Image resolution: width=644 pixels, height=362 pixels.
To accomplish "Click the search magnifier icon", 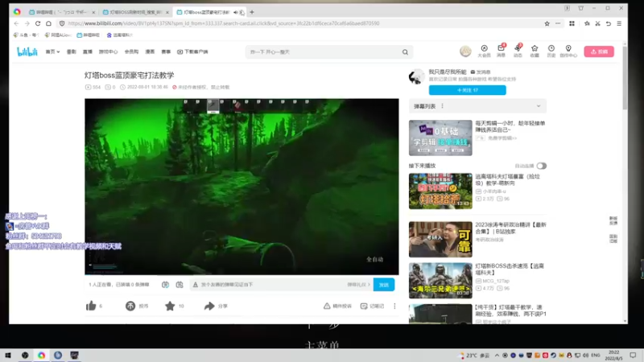I will point(405,52).
